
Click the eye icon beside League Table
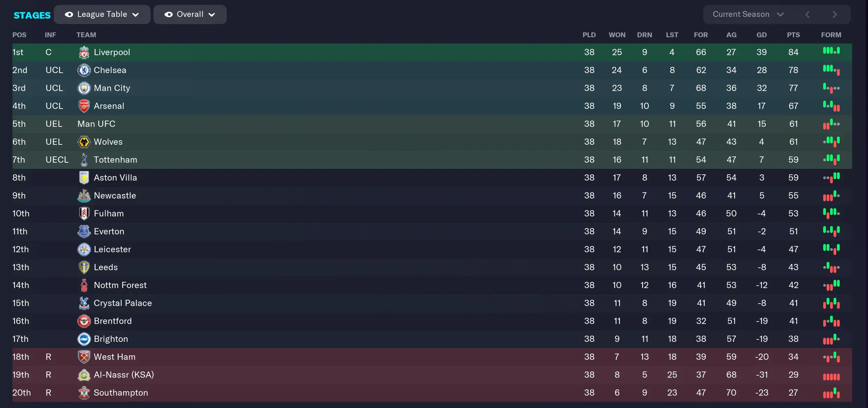coord(69,14)
